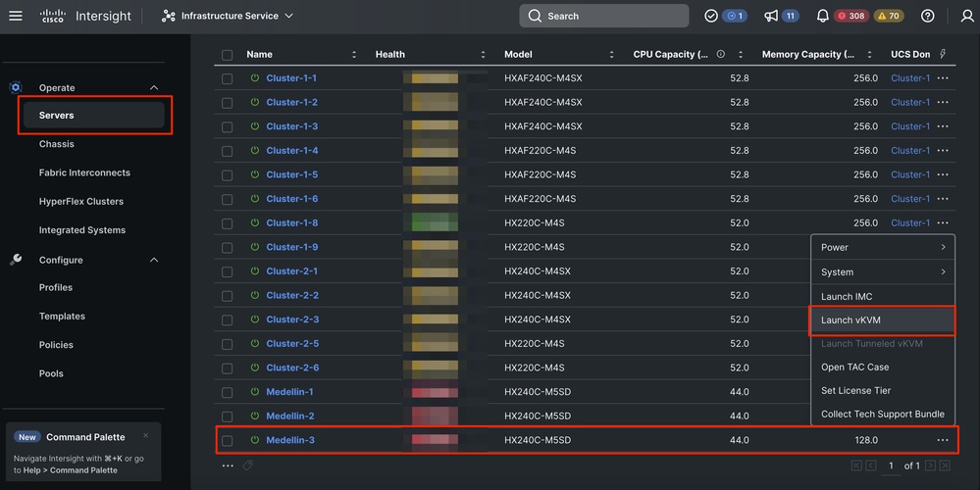Check the Cluster-2-5 row checkbox
This screenshot has height=490, width=980.
point(227,344)
